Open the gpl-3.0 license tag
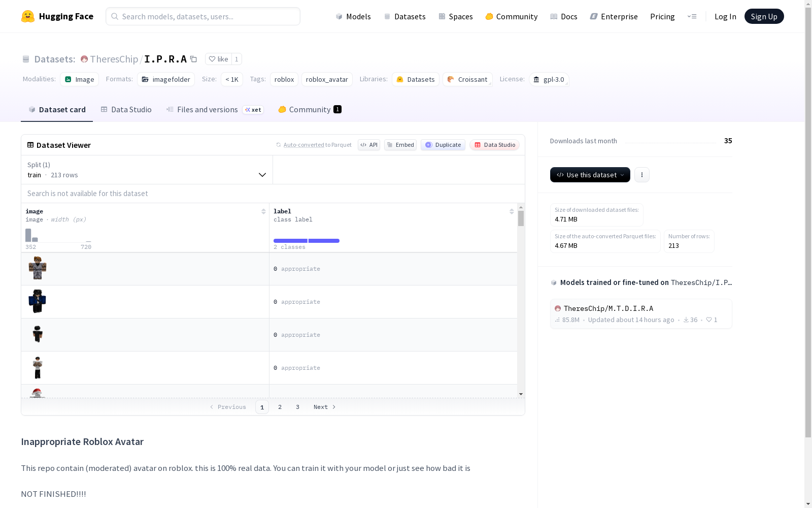The height and width of the screenshot is (508, 812). (x=549, y=79)
